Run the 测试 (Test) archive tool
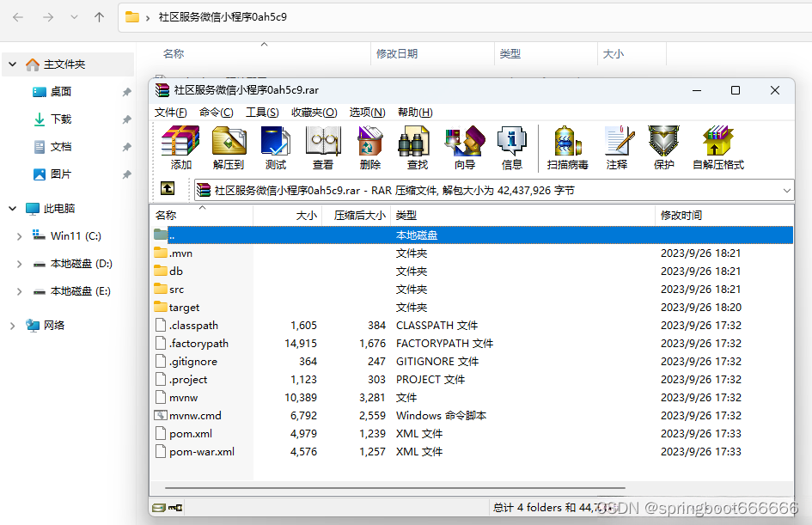This screenshot has height=525, width=812. click(x=276, y=148)
